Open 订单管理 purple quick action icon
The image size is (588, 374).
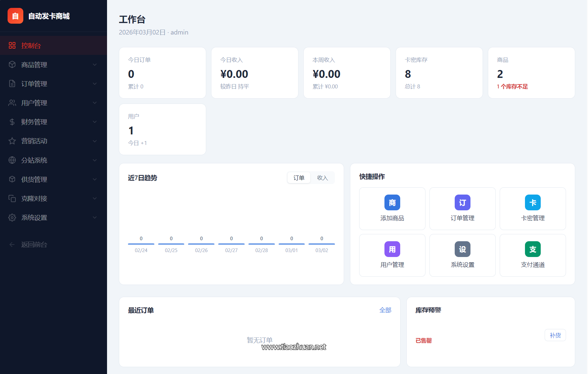tap(462, 203)
